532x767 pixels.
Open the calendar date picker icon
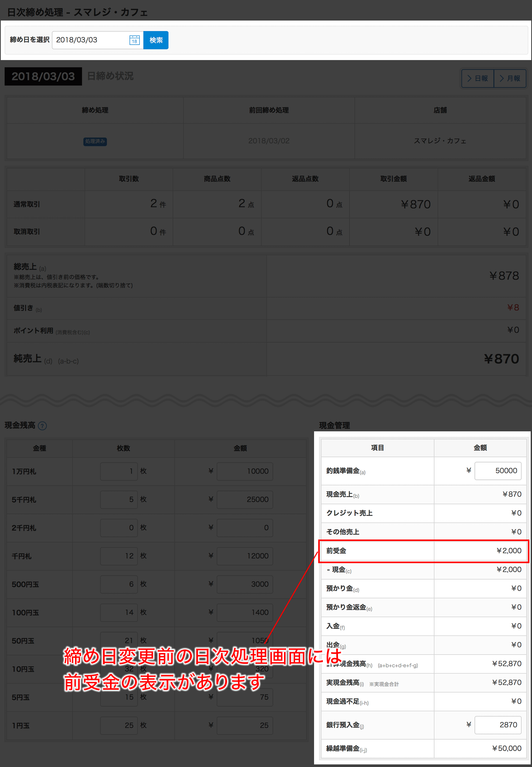pos(134,40)
